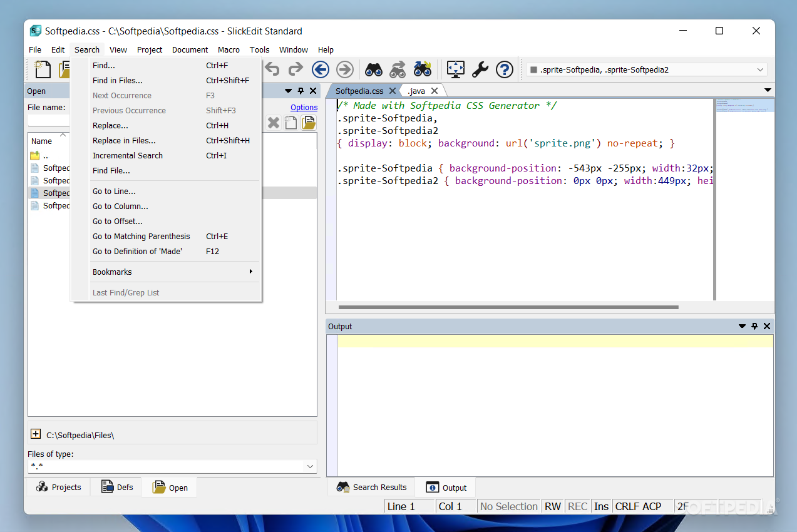Switch to the .java editor tab
Viewport: 797px width, 532px height.
(416, 91)
